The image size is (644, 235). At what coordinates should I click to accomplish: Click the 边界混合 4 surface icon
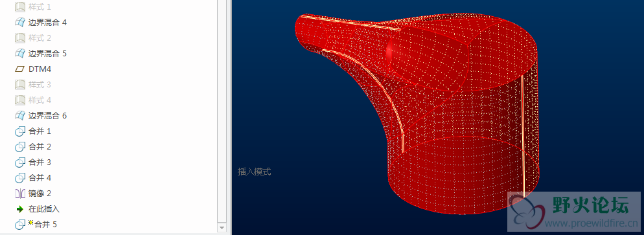click(x=19, y=22)
